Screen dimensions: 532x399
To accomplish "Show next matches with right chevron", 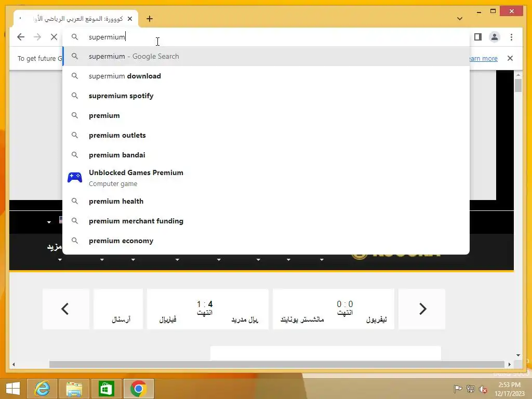I will pos(422,309).
